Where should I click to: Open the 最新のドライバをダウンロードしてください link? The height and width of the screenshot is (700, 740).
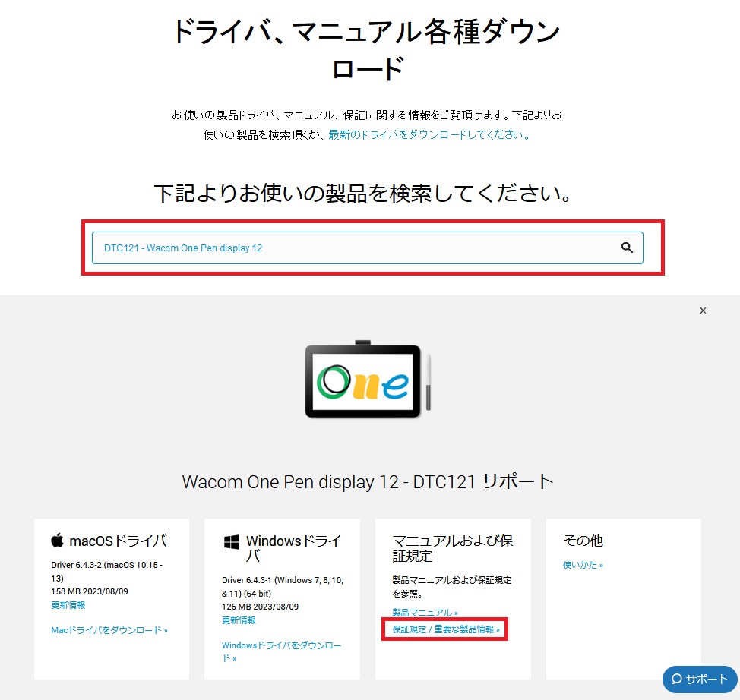(429, 135)
